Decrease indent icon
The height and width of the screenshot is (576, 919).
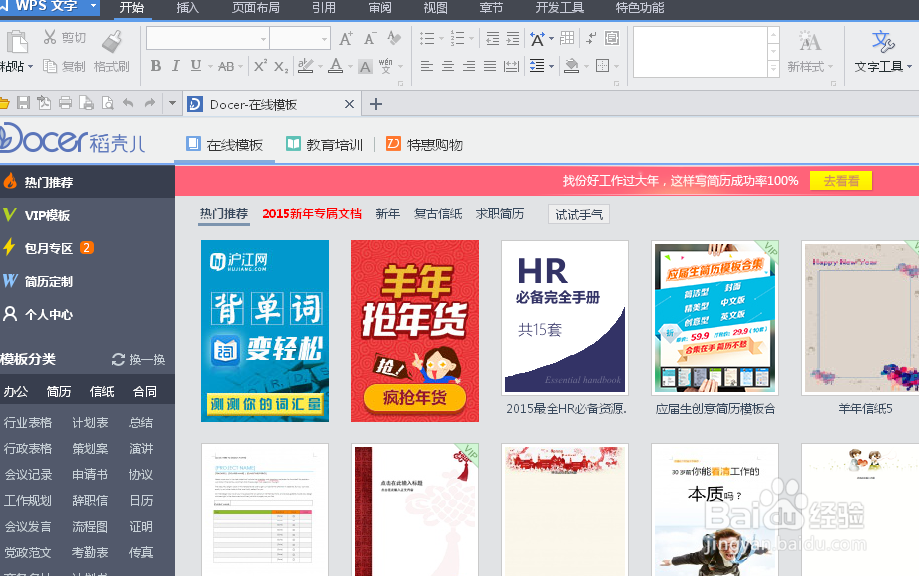[x=492, y=39]
